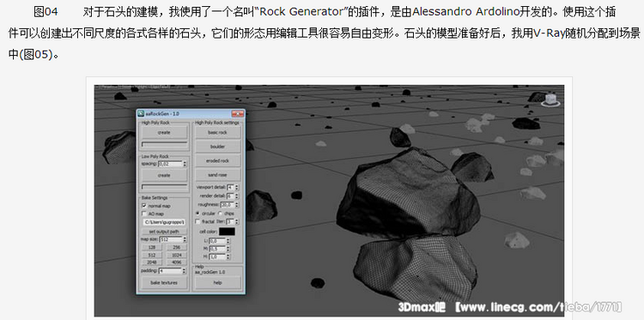Click the L value field

pos(218,241)
